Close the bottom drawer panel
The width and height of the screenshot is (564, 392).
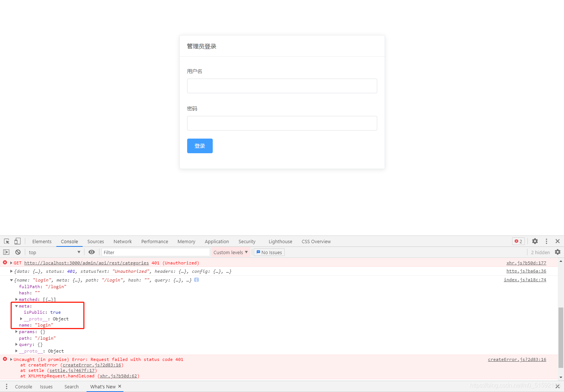click(557, 387)
